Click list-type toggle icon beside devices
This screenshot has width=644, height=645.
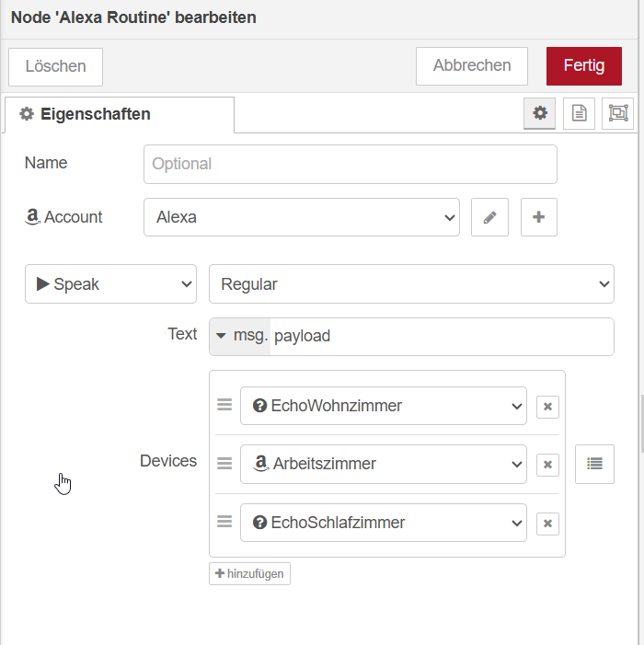coord(594,465)
